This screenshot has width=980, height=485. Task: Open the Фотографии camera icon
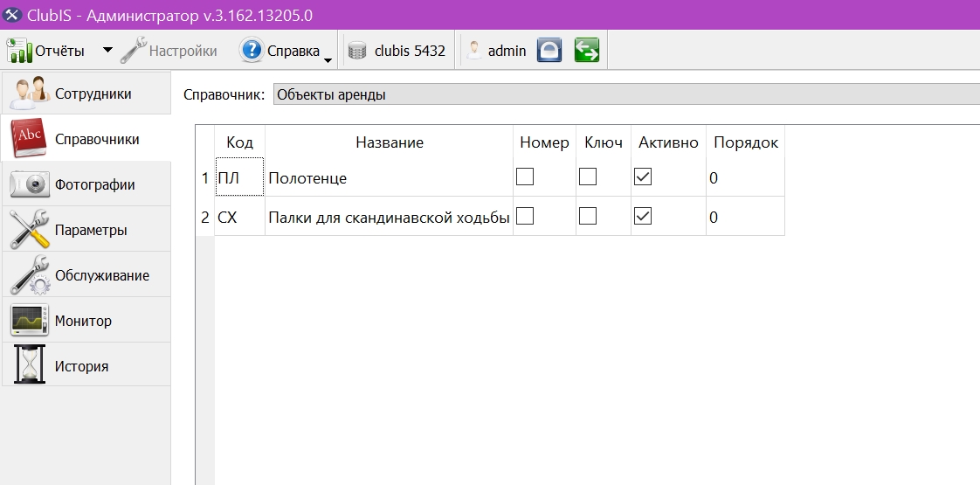point(30,184)
